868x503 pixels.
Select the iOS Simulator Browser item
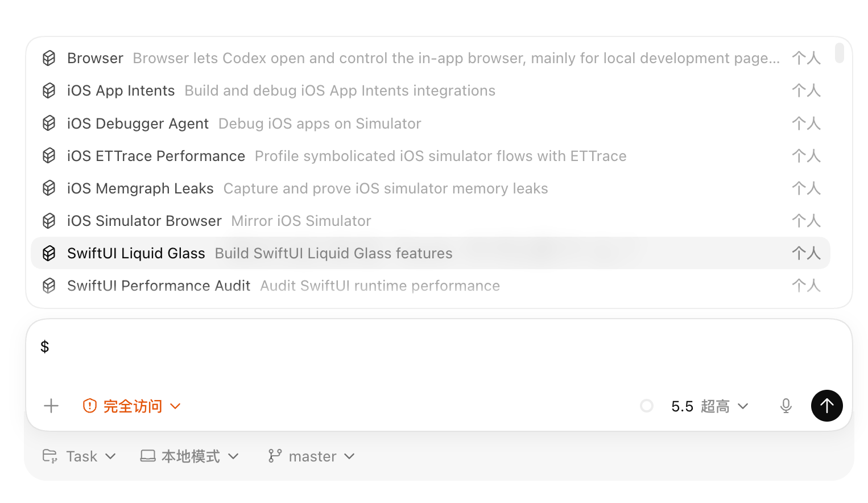[x=431, y=221]
